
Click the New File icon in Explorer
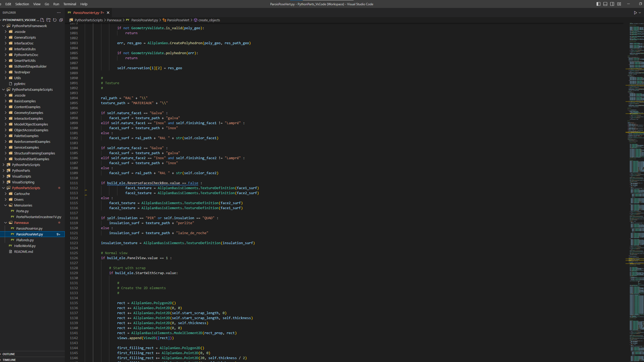coord(42,20)
